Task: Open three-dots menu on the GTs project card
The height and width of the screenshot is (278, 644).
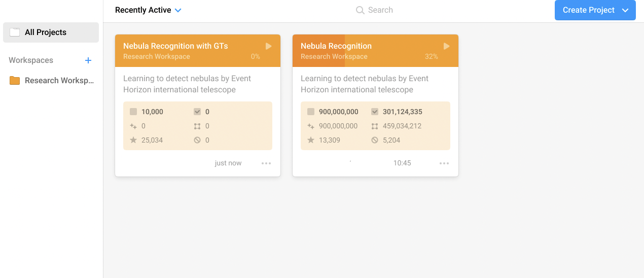Action: pos(266,163)
